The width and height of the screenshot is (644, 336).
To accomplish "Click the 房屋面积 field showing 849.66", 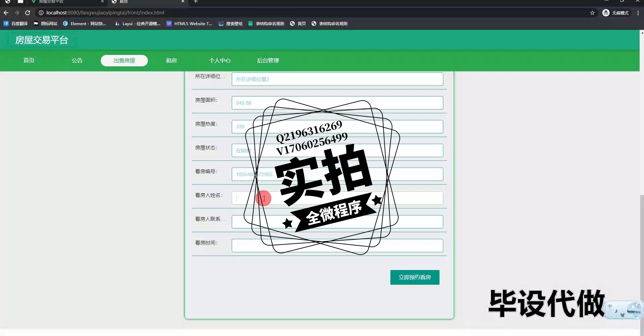I will click(337, 103).
